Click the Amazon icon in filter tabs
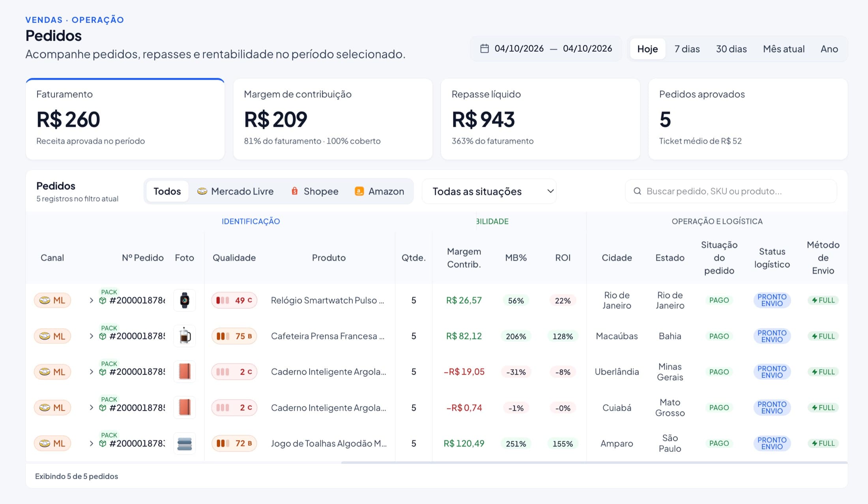The width and height of the screenshot is (868, 504). [x=359, y=191]
